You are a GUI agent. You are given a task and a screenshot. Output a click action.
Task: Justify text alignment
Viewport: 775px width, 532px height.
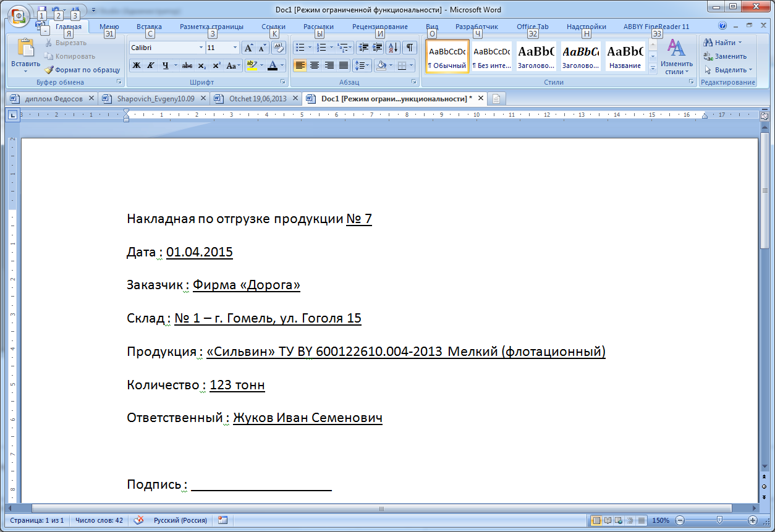click(344, 65)
